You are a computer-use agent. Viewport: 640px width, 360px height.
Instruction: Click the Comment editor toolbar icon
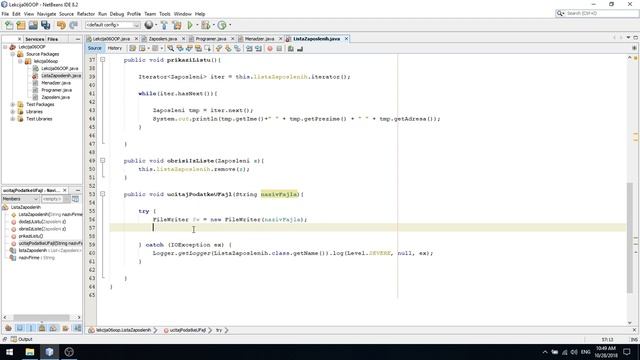tap(291, 49)
